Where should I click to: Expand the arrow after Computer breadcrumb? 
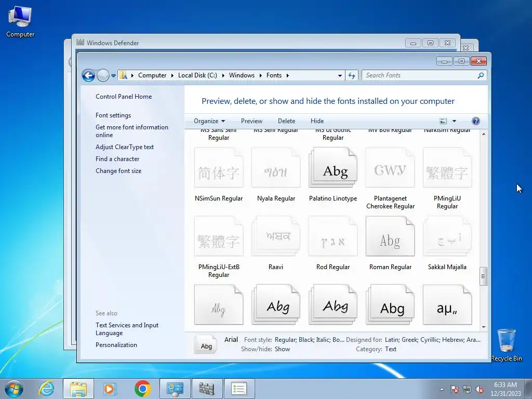tap(172, 75)
